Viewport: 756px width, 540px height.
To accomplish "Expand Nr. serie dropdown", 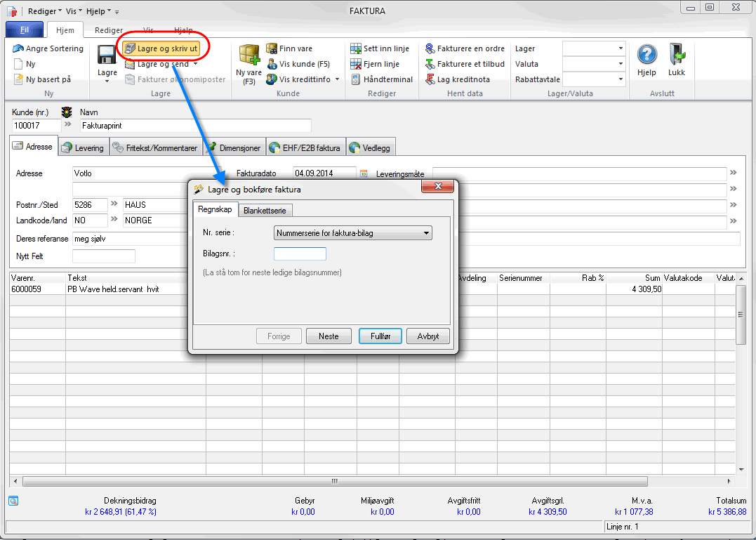I will coord(425,233).
